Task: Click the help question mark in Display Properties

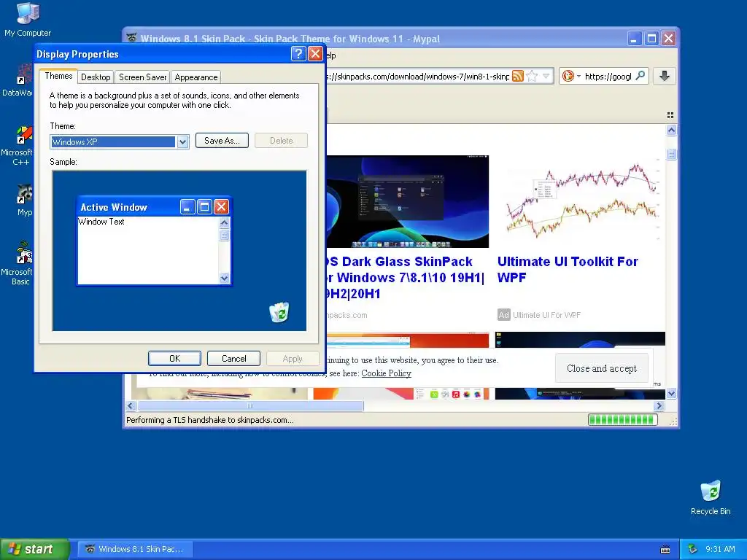Action: [x=298, y=54]
